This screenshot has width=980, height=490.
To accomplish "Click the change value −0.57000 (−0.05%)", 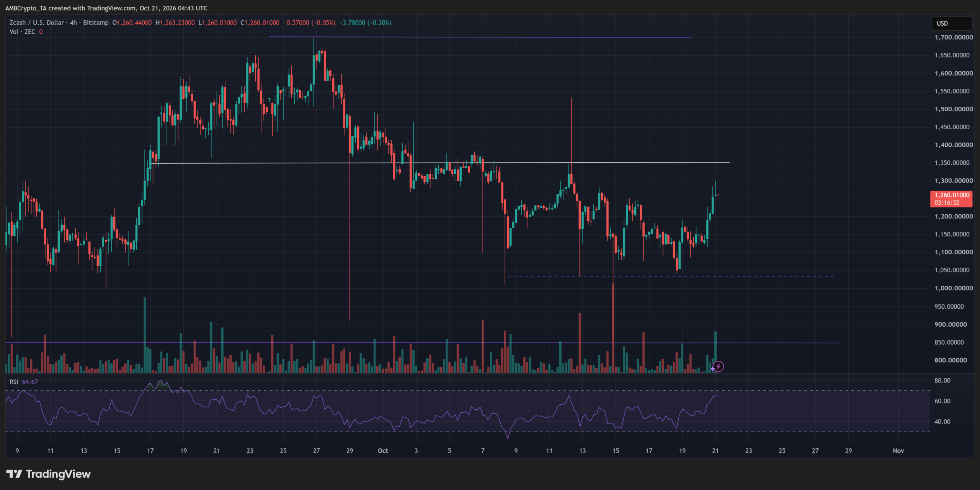I will click(309, 23).
